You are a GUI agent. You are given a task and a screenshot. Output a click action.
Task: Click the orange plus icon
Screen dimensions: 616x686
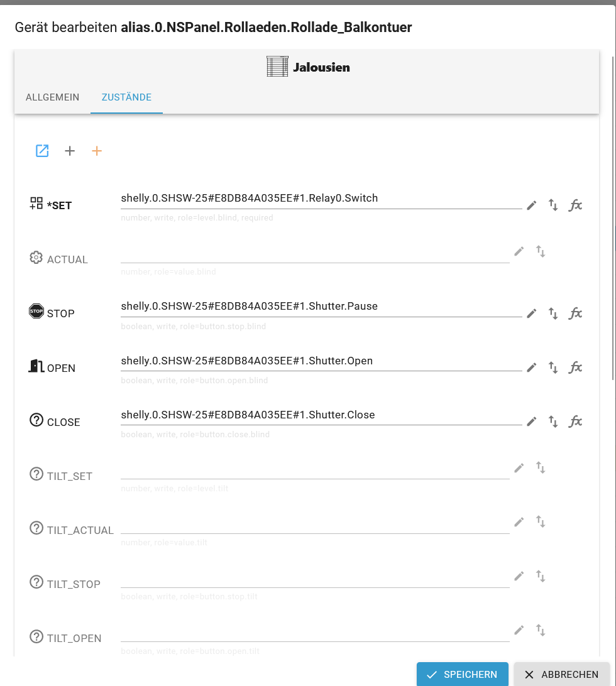click(x=97, y=151)
